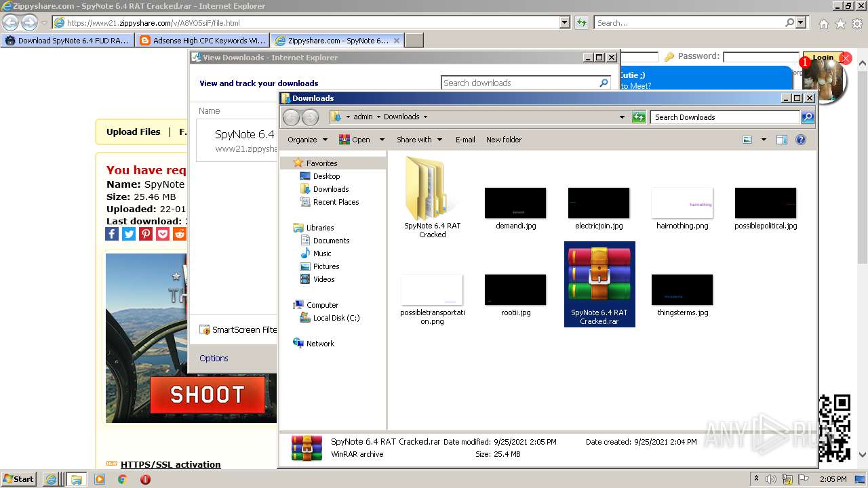This screenshot has width=868, height=488.
Task: Click Windows Start button
Action: click(x=19, y=479)
